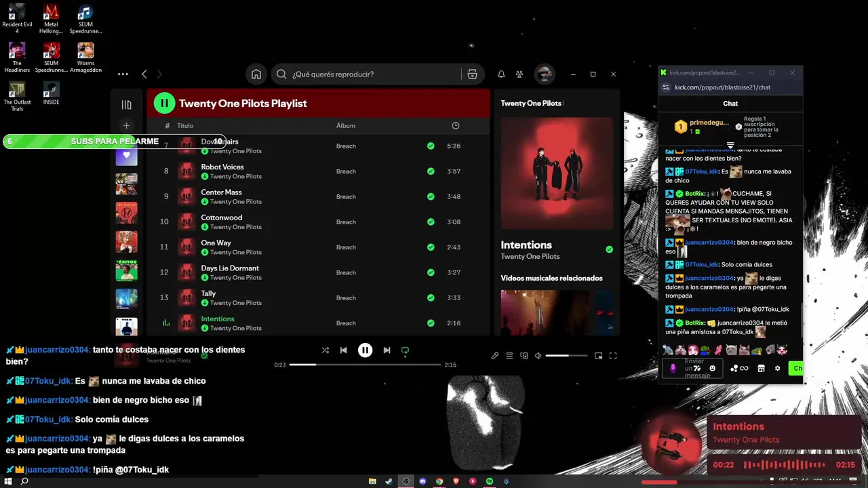Open emote picker in Kick chat
868x488 pixels.
[x=712, y=368]
